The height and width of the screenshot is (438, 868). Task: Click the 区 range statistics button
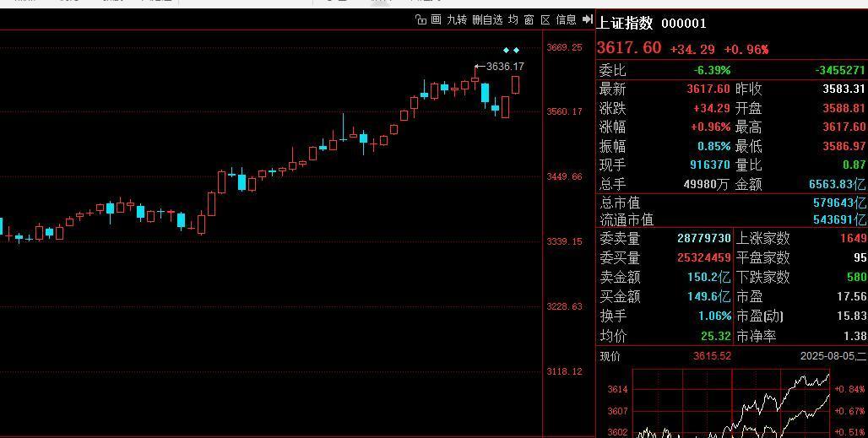click(545, 20)
